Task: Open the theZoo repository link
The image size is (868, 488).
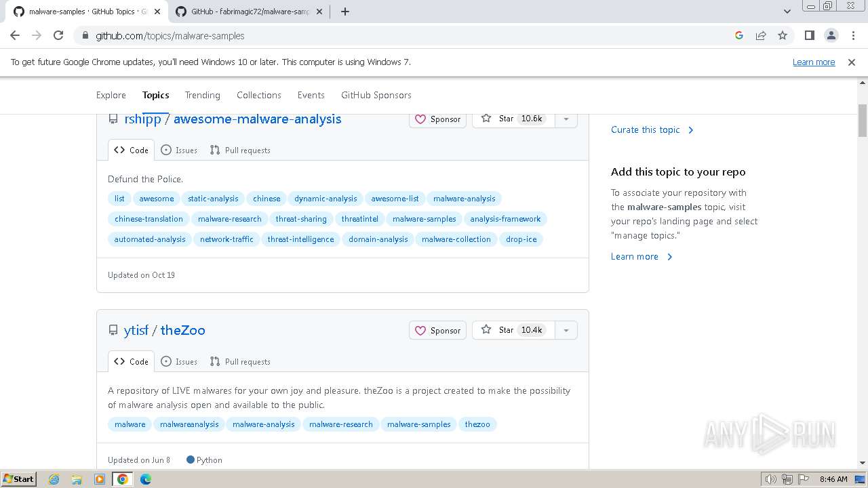Action: pos(183,330)
